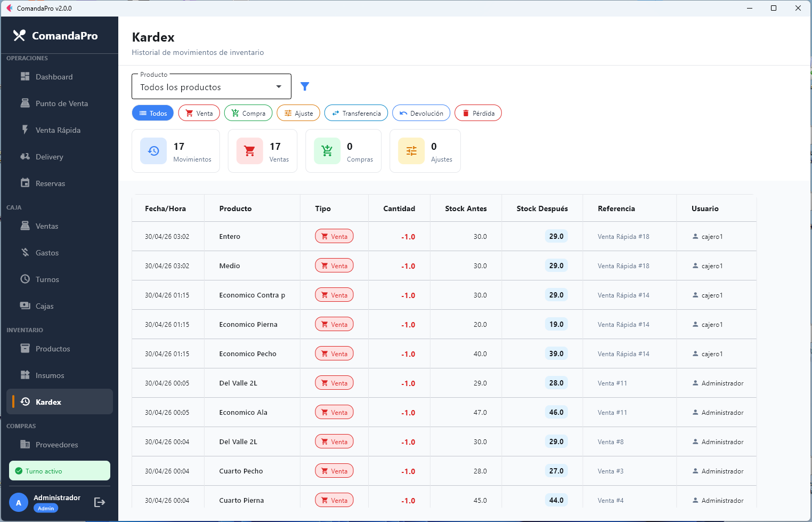
Task: Open Proveedores under Compras
Action: [x=59, y=445]
